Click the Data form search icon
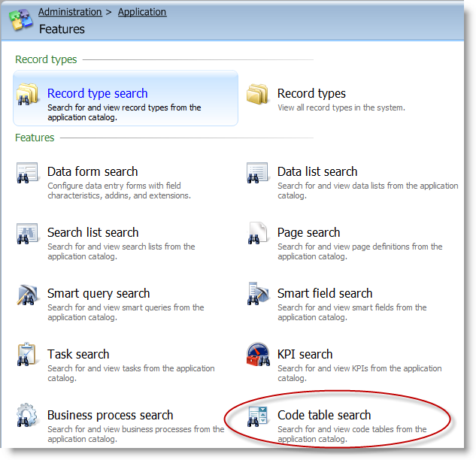 27,173
